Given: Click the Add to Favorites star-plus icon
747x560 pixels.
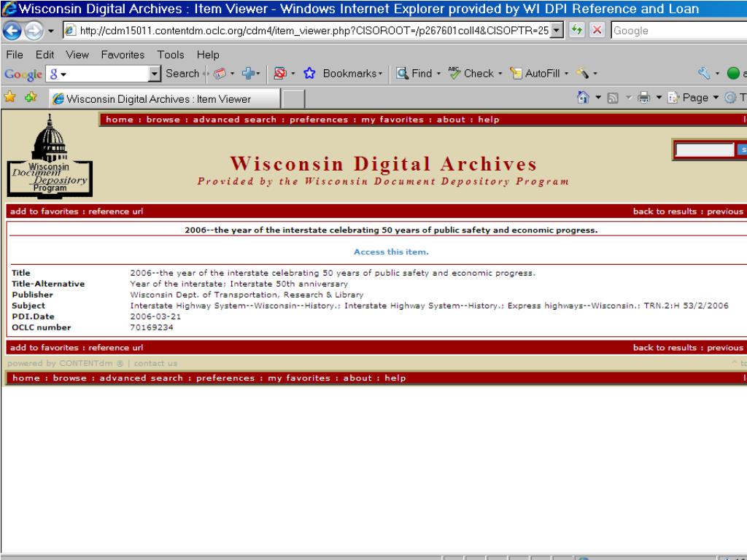Looking at the screenshot, I should tap(31, 98).
